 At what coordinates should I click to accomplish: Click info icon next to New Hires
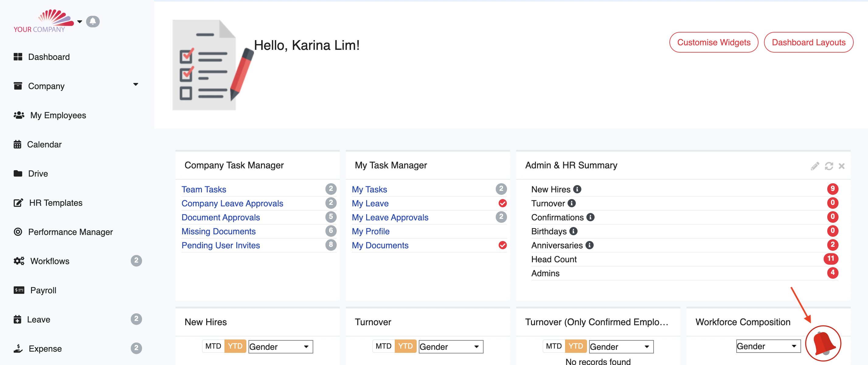click(577, 189)
